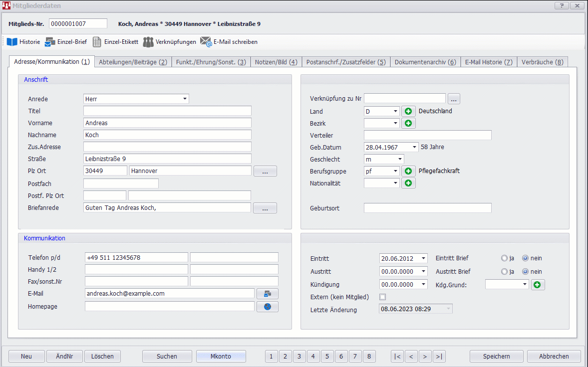Open Verknüpfungen people icon
Viewport: 588px width, 367px height.
pyautogui.click(x=148, y=42)
